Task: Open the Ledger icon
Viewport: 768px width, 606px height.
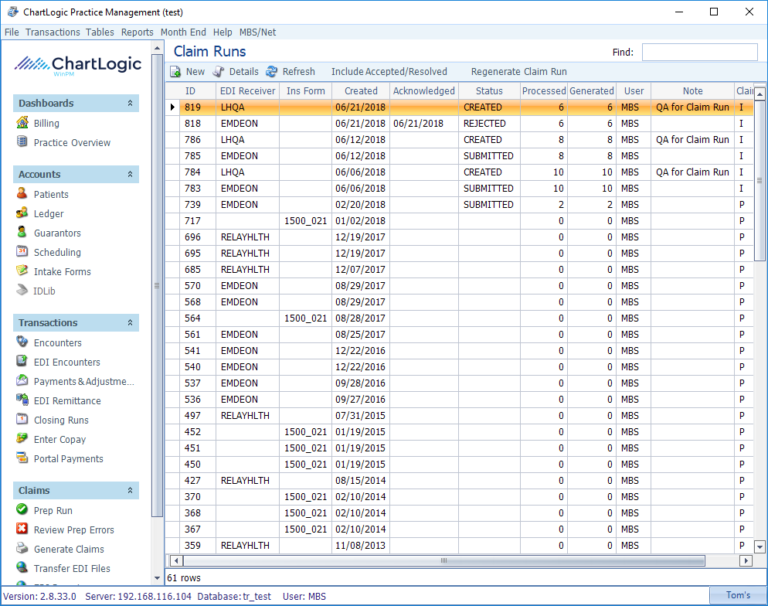Action: pos(22,213)
